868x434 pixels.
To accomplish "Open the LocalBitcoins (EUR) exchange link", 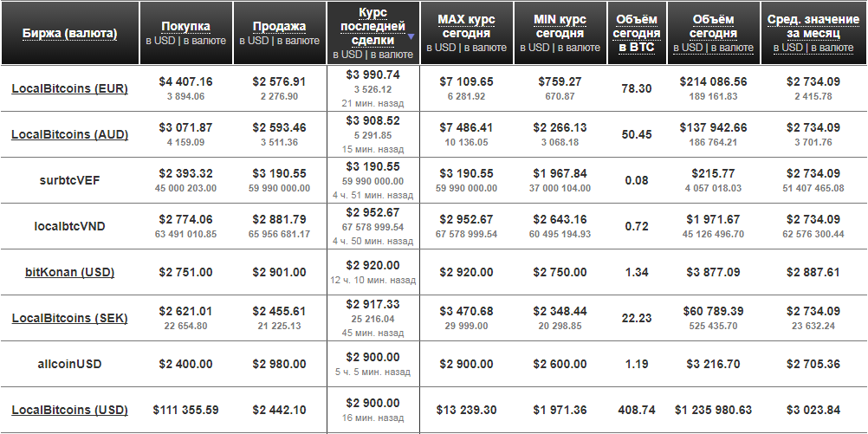I will (x=69, y=88).
